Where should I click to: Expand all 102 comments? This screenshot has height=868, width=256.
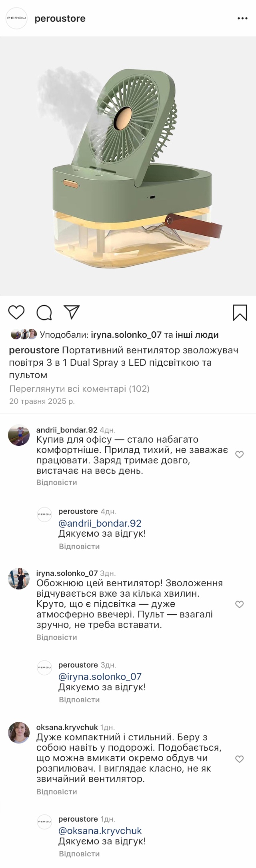[79, 389]
